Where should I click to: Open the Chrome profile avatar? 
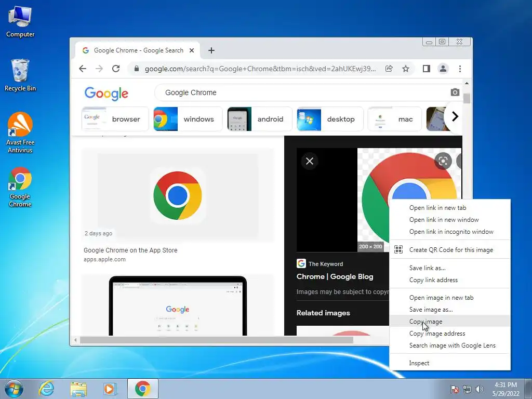(x=443, y=69)
